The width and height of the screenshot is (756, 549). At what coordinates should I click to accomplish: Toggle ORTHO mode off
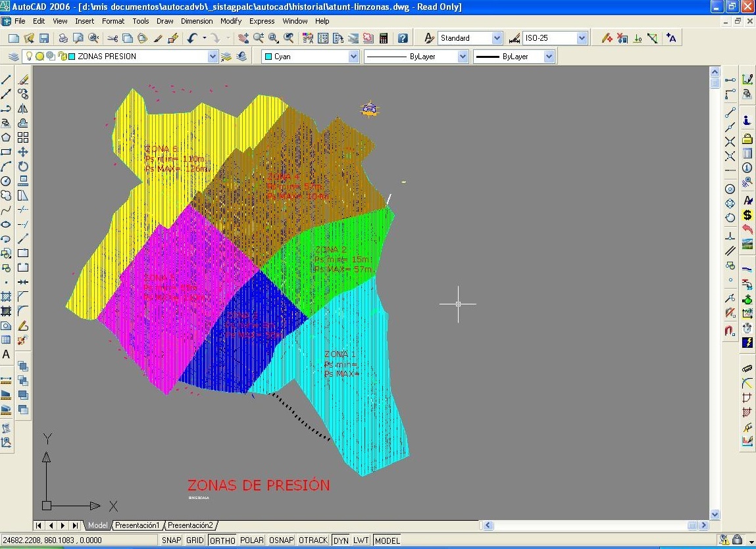tap(222, 540)
